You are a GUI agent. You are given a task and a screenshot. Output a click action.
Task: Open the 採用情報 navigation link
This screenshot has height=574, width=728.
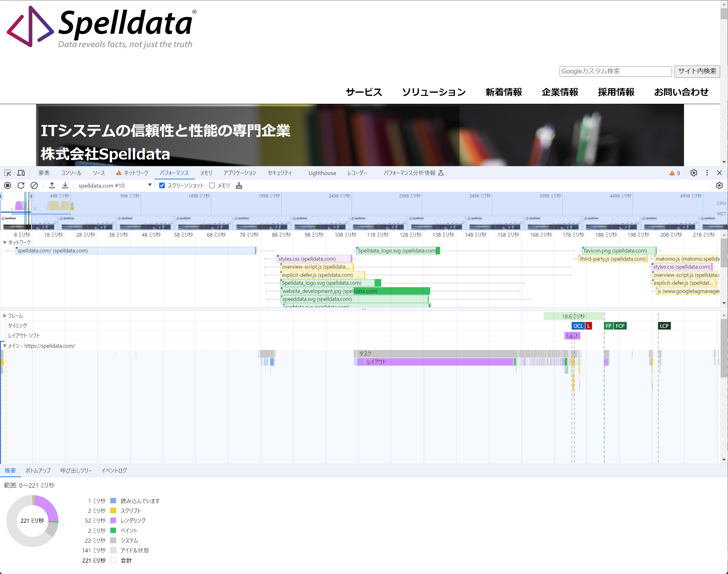(616, 92)
